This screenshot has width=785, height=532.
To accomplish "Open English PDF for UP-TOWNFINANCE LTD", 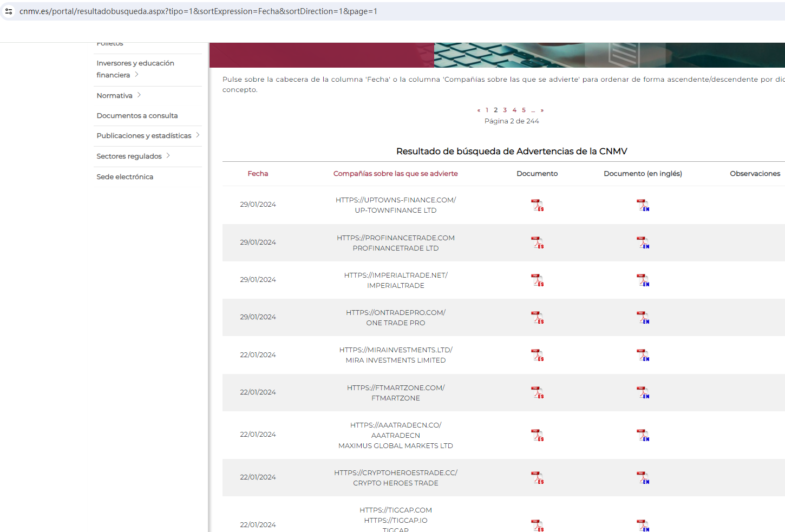I will (x=643, y=205).
